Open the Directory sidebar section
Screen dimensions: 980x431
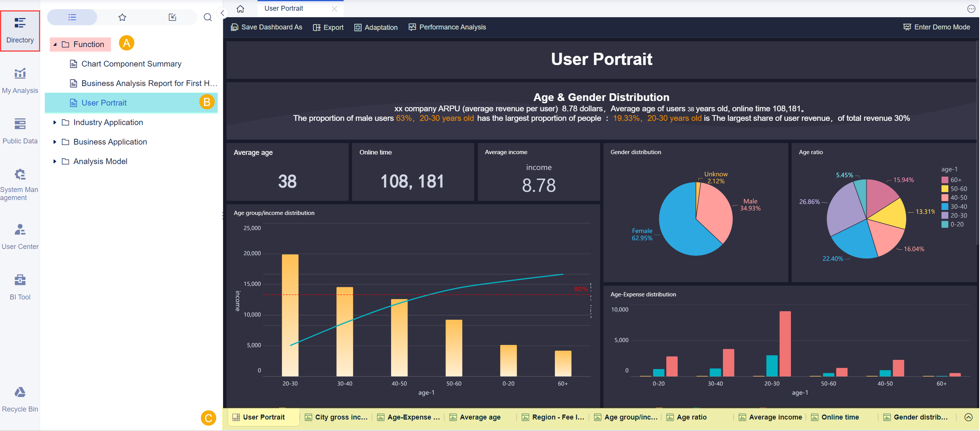(x=20, y=31)
